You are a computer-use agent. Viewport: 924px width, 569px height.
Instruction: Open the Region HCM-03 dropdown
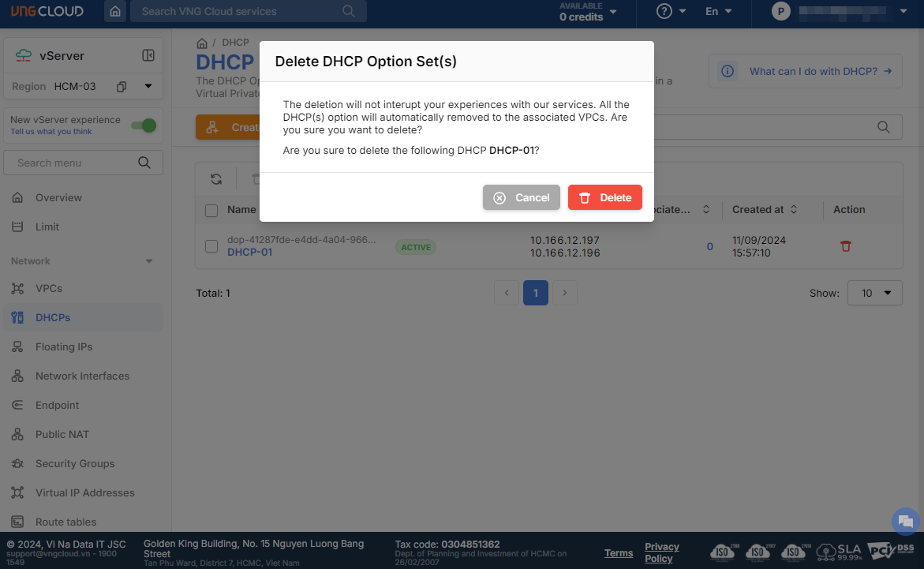(x=148, y=86)
